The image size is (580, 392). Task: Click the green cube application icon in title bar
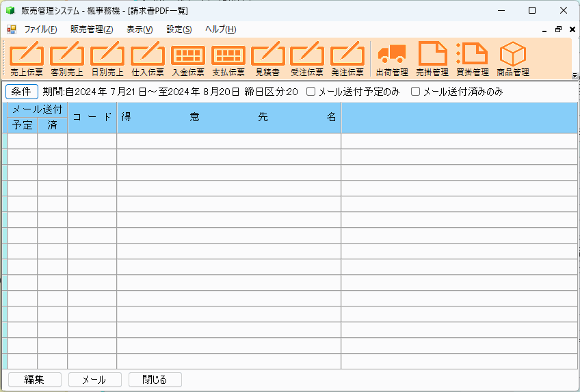[10, 10]
